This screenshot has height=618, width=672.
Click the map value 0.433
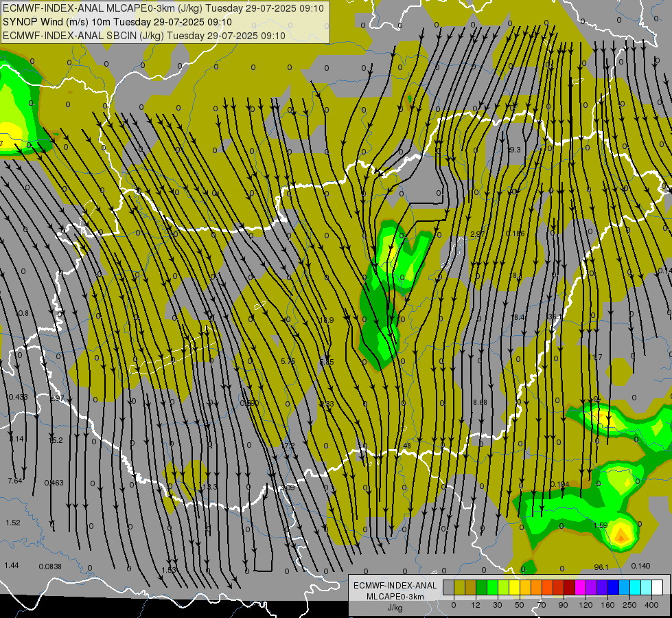coord(18,397)
